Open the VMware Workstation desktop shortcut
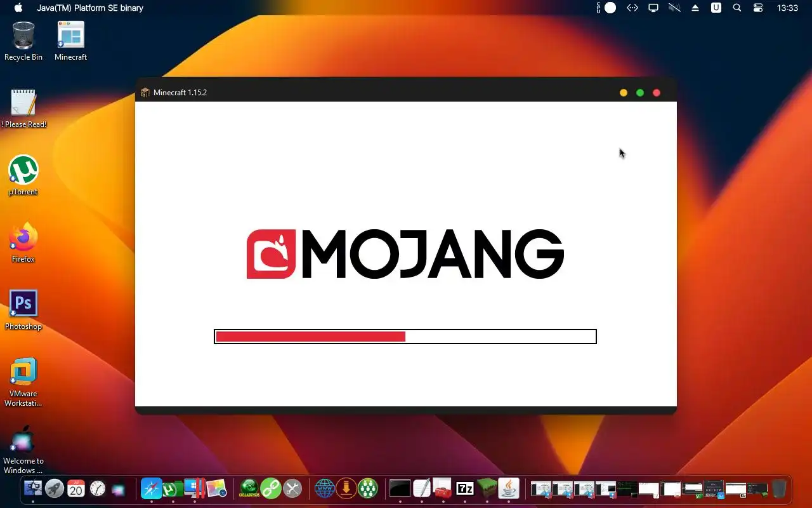812x508 pixels. [23, 382]
